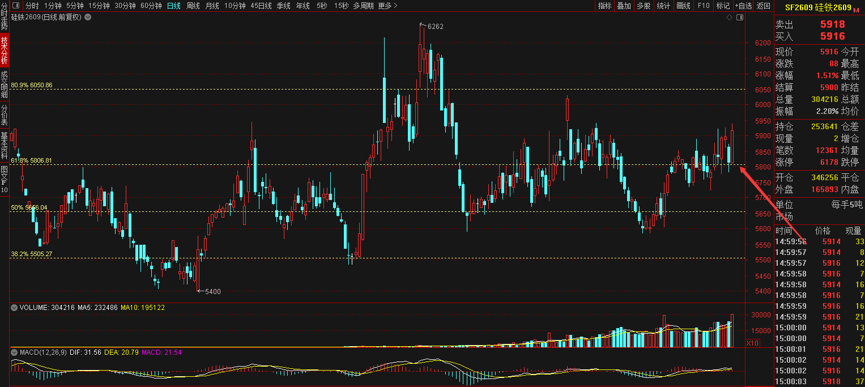
Task: Click the 买入 price 5916
Action: (x=832, y=36)
